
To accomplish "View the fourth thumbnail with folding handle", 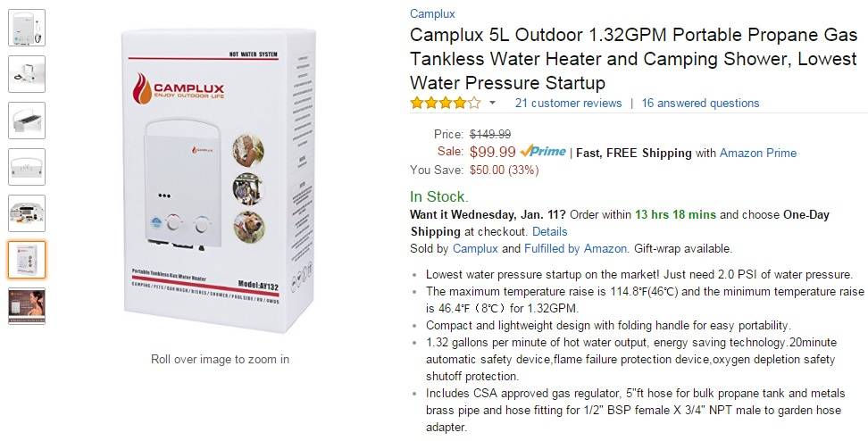I will point(27,167).
